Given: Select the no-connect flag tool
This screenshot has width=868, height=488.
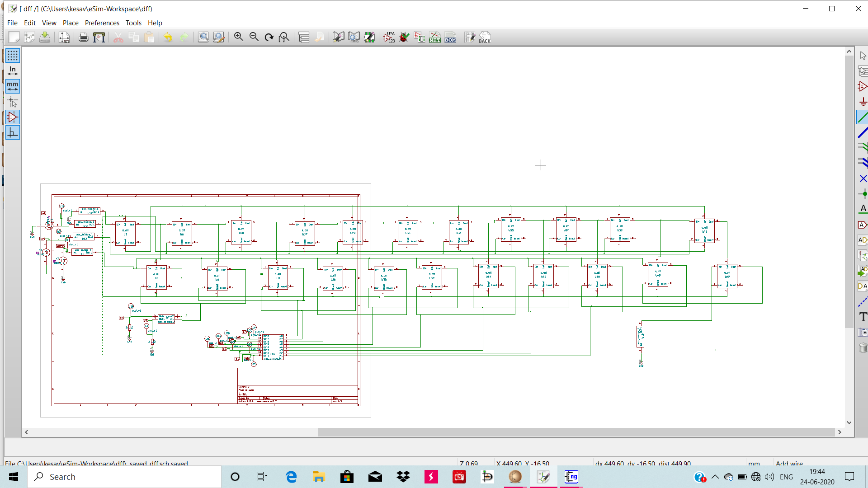Looking at the screenshot, I should 863,179.
